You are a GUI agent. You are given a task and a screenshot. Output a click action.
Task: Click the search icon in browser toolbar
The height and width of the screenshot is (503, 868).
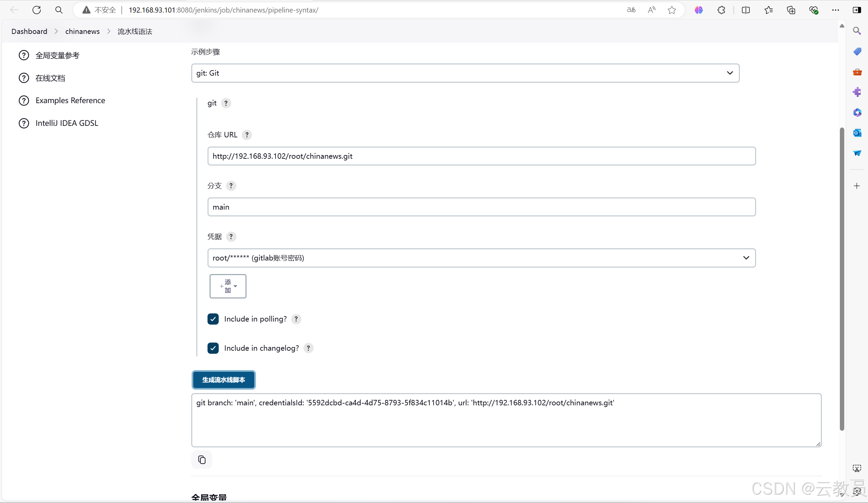tap(59, 10)
